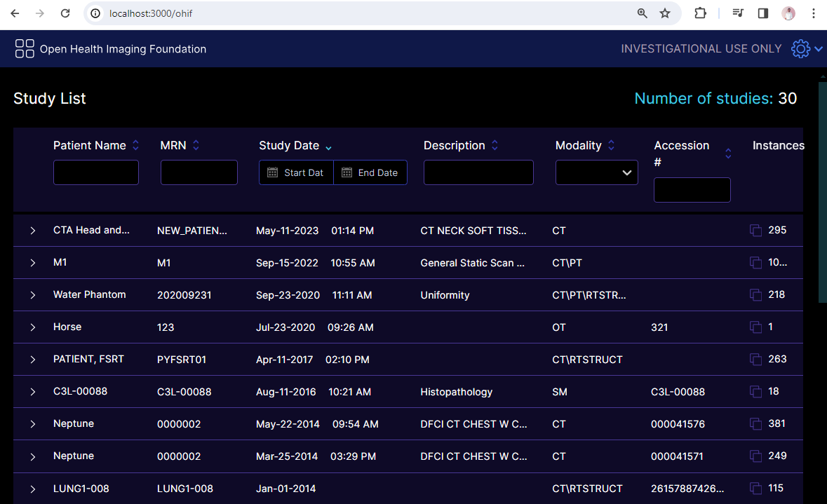Open the Modality filter dropdown

point(596,173)
